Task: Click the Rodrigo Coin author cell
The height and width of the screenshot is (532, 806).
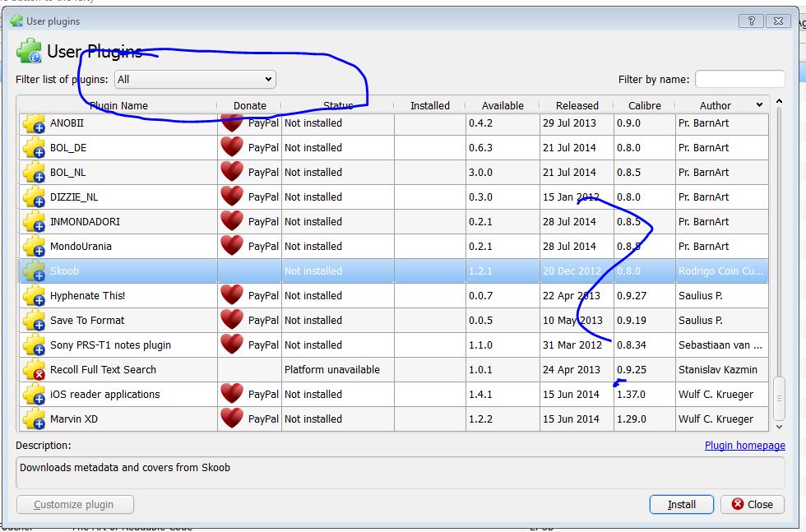Action: pos(720,271)
